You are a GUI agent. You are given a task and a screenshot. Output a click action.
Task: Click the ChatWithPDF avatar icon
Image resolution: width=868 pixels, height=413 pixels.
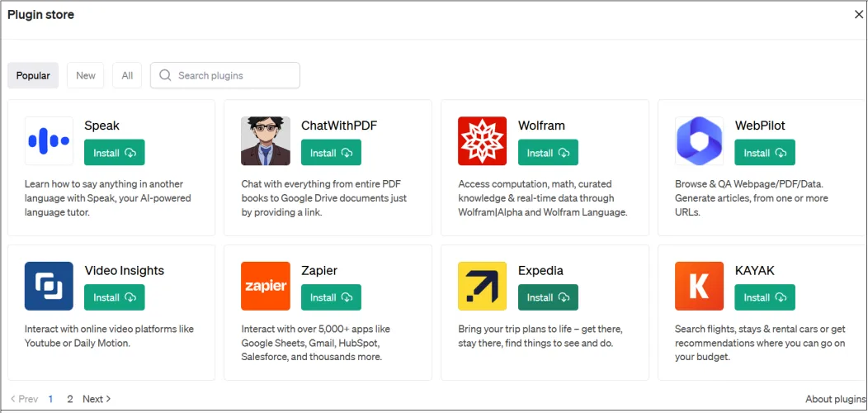[x=266, y=141]
